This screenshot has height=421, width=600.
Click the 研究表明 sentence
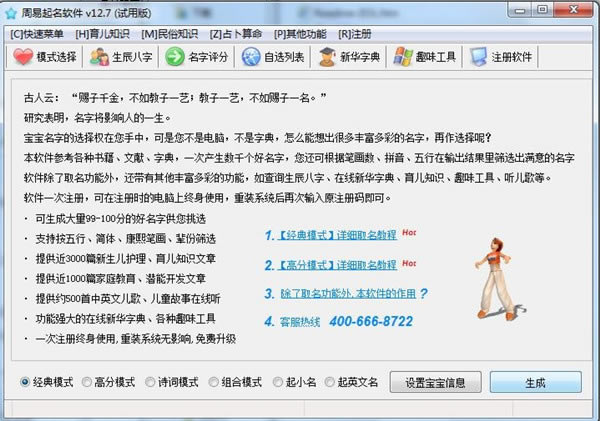coord(97,118)
